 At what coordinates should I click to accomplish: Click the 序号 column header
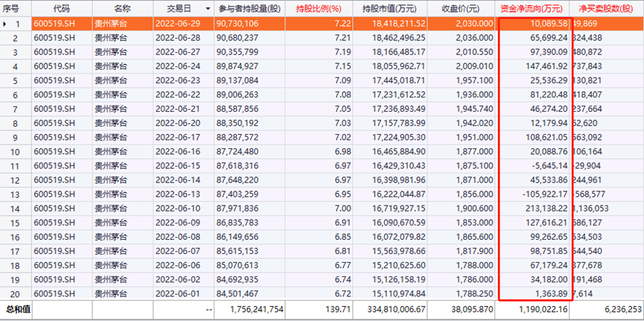[x=11, y=8]
